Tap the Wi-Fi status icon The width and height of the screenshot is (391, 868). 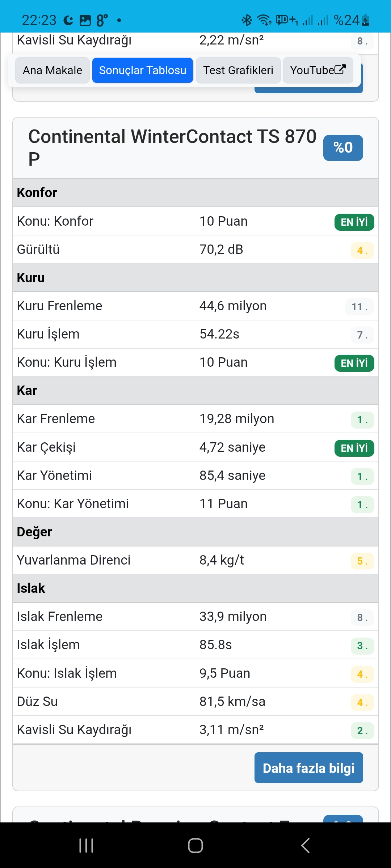click(x=264, y=20)
